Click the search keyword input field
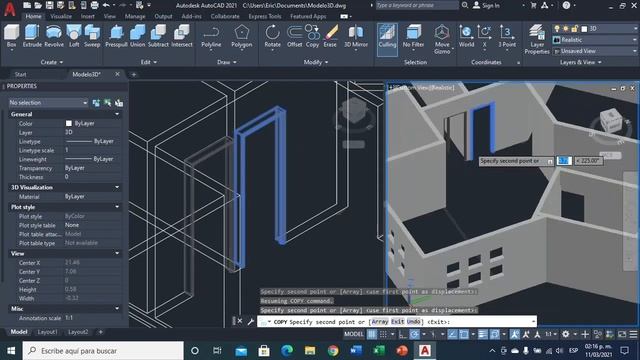The height and width of the screenshot is (360, 640). point(416,5)
